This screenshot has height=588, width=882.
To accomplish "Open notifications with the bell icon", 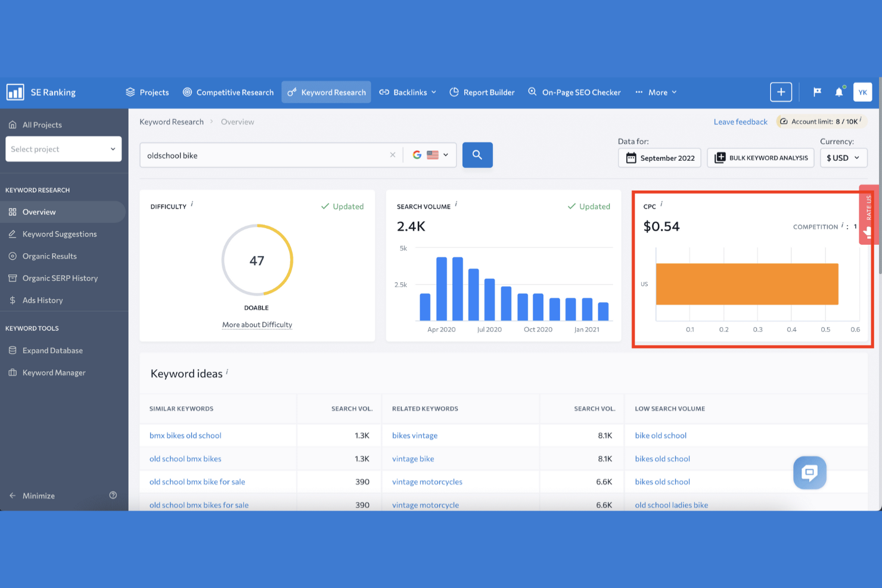I will [x=839, y=92].
